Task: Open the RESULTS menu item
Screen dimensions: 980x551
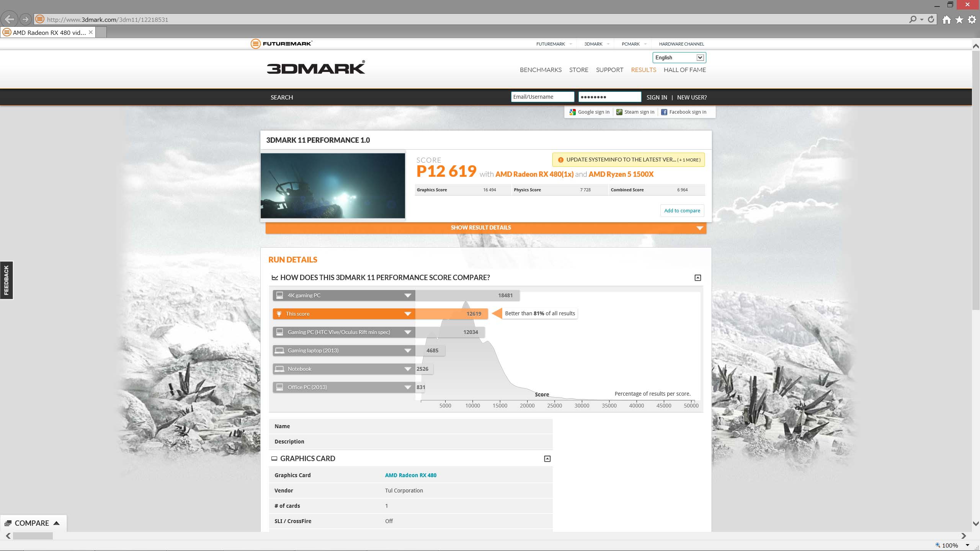Action: (644, 70)
